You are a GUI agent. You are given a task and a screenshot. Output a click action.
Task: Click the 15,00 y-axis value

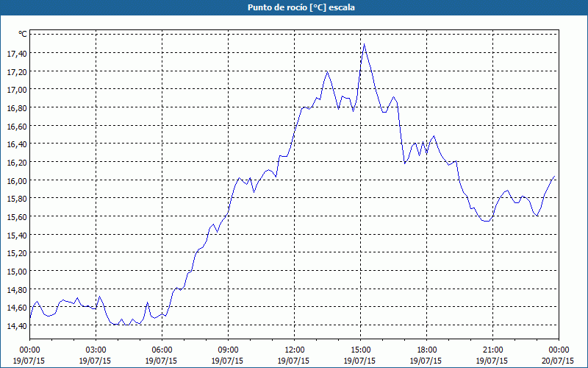click(17, 272)
